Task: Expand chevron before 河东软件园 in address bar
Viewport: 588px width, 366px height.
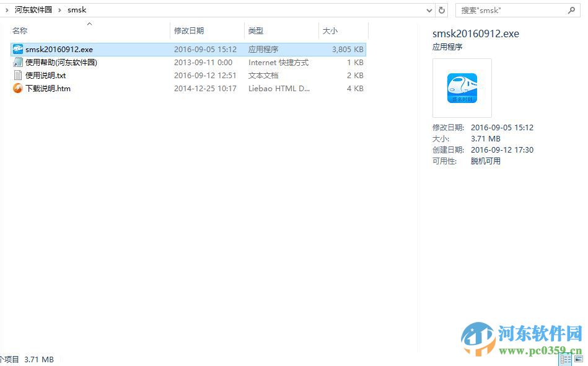Action: point(7,10)
